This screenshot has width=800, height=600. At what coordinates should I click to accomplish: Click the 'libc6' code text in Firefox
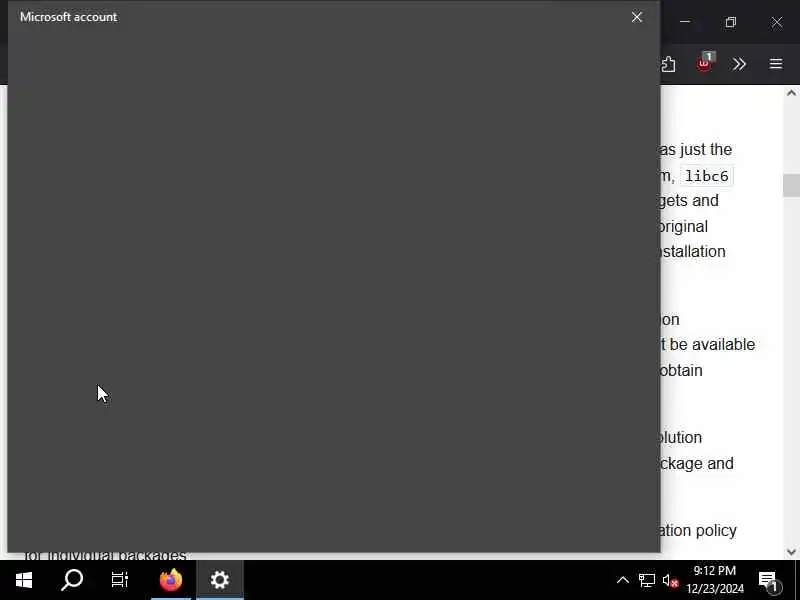(x=707, y=176)
